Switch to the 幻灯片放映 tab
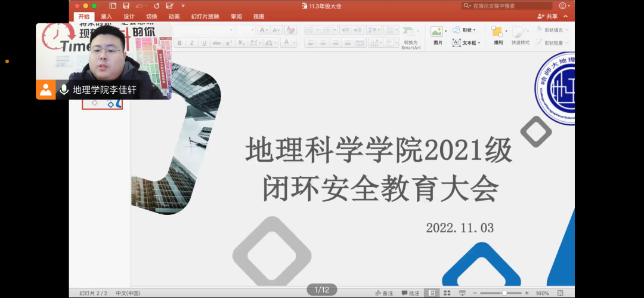This screenshot has width=644, height=298. click(205, 17)
